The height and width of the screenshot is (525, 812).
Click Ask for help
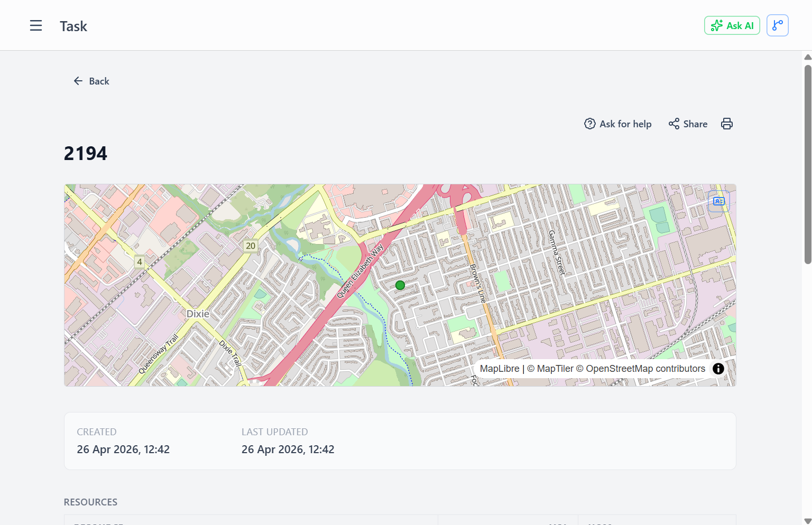pyautogui.click(x=617, y=124)
